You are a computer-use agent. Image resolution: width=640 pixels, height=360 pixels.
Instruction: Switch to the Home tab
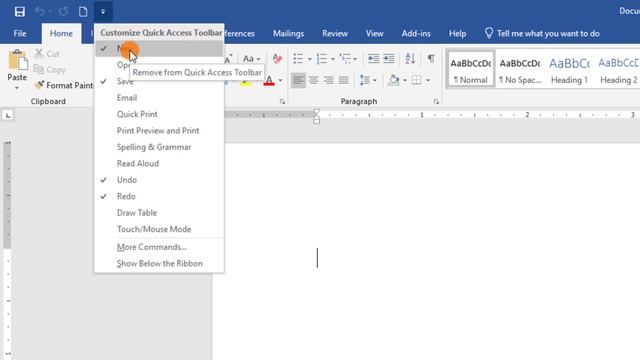click(x=61, y=33)
